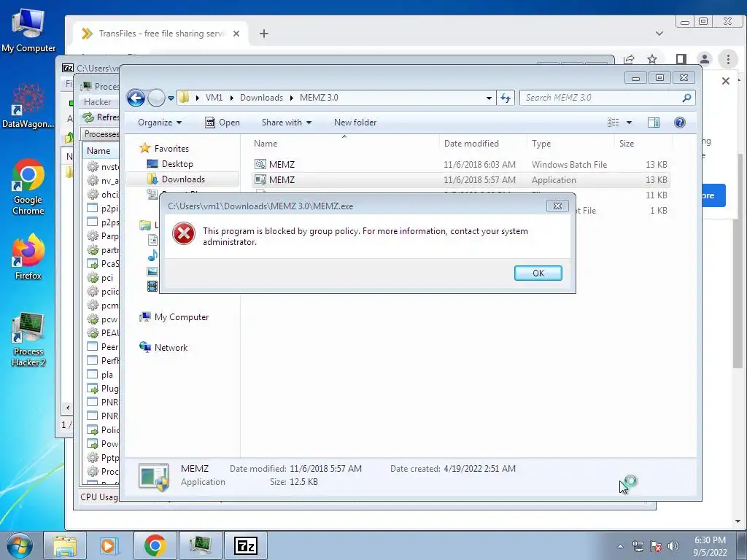Switch to TransFiles tab in Chrome
Screen dimensions: 747x560
coord(161,34)
